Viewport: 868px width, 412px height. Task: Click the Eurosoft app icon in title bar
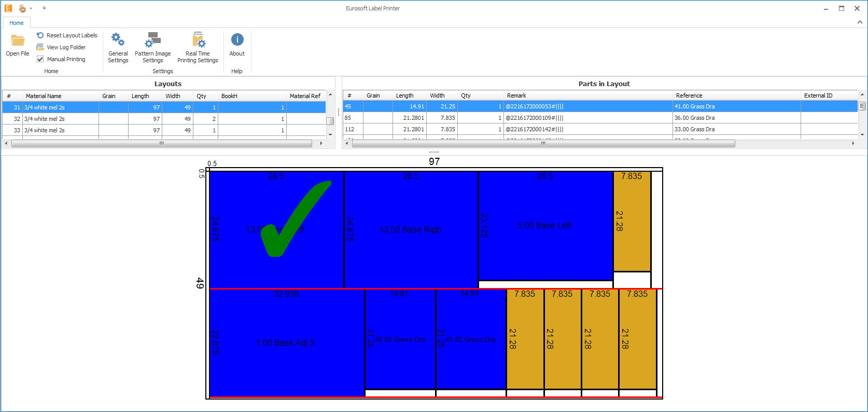click(8, 8)
